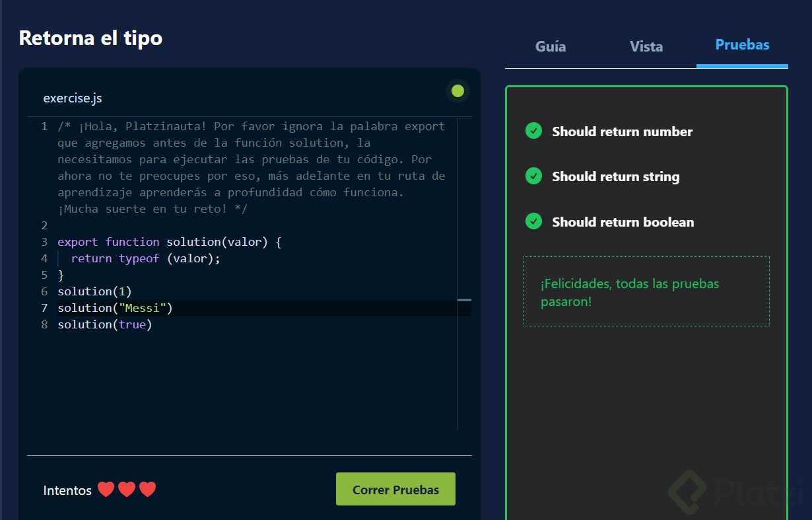Viewport: 812px width, 520px height.
Task: Open the Vista tab
Action: click(x=646, y=46)
